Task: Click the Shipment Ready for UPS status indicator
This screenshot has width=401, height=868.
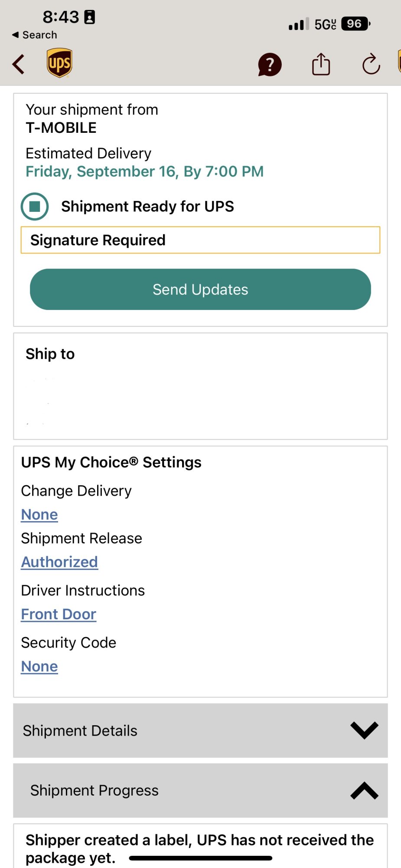Action: click(x=35, y=206)
